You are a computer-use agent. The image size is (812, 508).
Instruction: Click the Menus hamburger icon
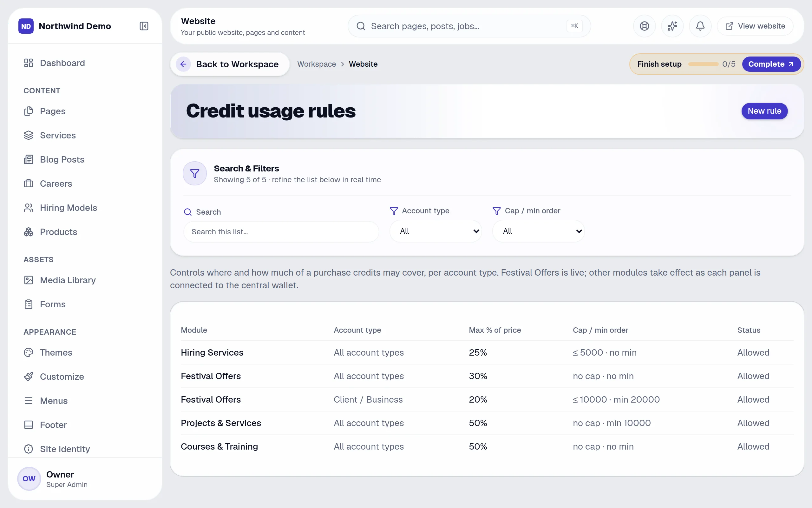point(29,401)
